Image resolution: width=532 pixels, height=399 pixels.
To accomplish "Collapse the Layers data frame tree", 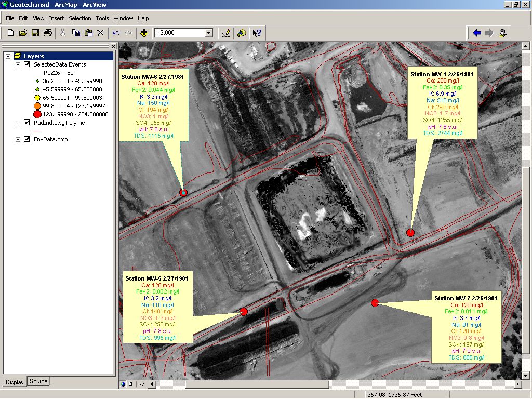I will tap(8, 56).
